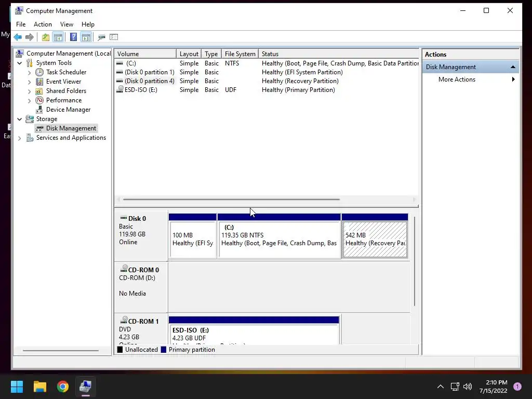Screen dimensions: 532x399
Task: Click the disk view vertical scrollbar
Action: (x=415, y=261)
